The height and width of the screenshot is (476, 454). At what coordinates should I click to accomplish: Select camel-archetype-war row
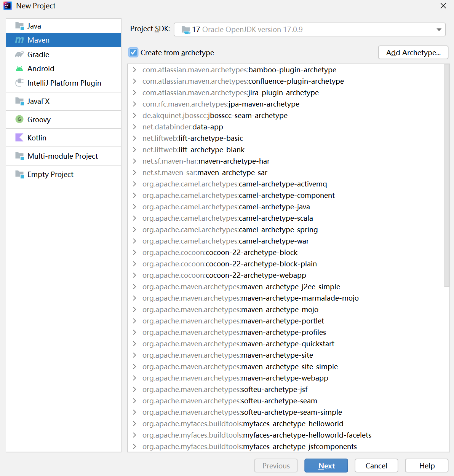pyautogui.click(x=286, y=241)
